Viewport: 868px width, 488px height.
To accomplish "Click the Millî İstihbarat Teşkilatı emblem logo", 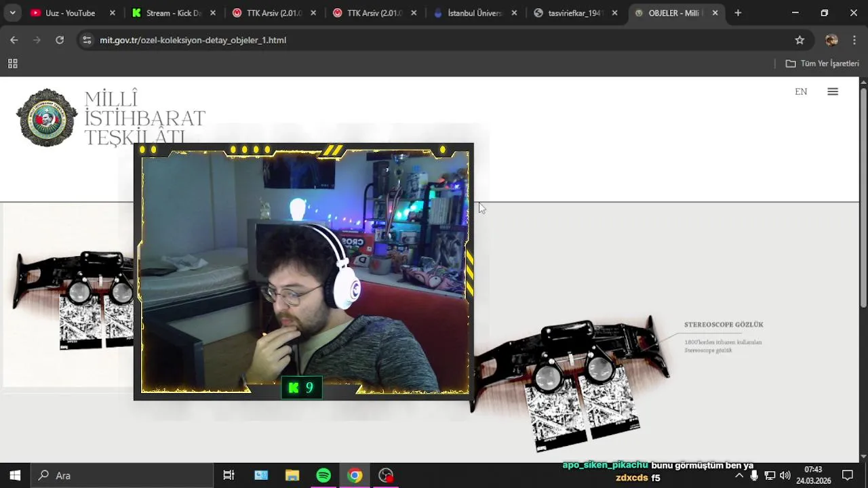I will click(47, 117).
